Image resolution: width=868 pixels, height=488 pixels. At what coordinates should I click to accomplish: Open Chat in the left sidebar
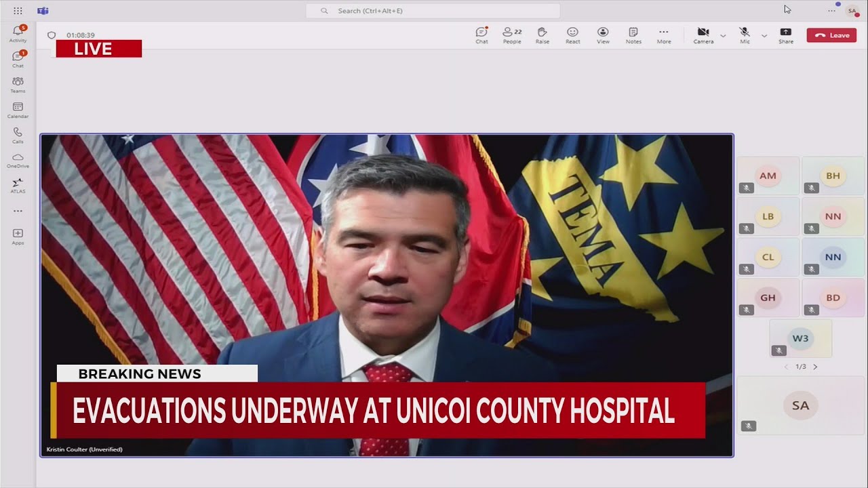click(x=18, y=58)
